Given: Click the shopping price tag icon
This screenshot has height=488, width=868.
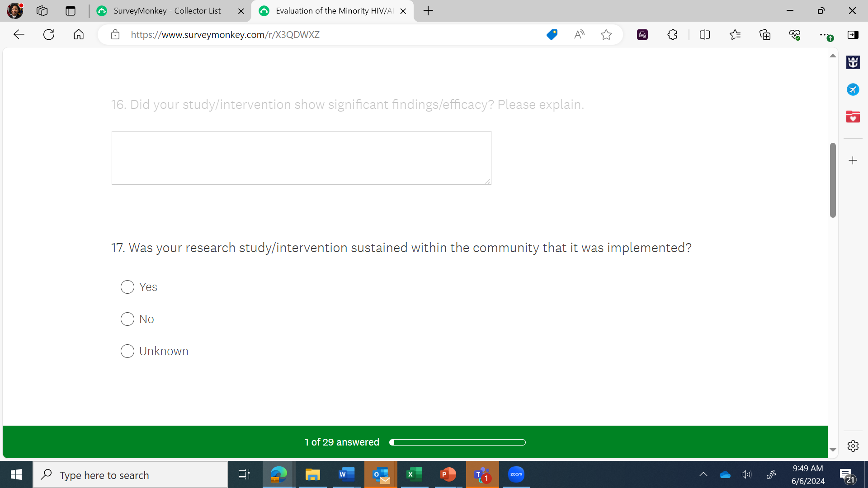Looking at the screenshot, I should [552, 35].
